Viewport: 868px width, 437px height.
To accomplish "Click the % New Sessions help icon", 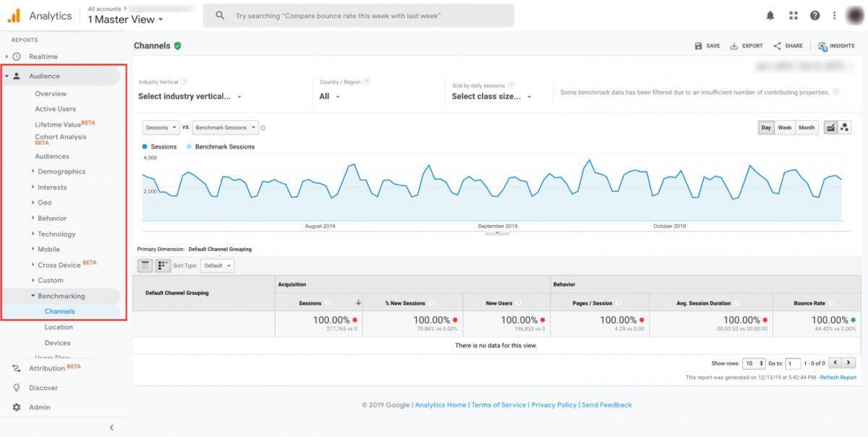I will pos(432,303).
